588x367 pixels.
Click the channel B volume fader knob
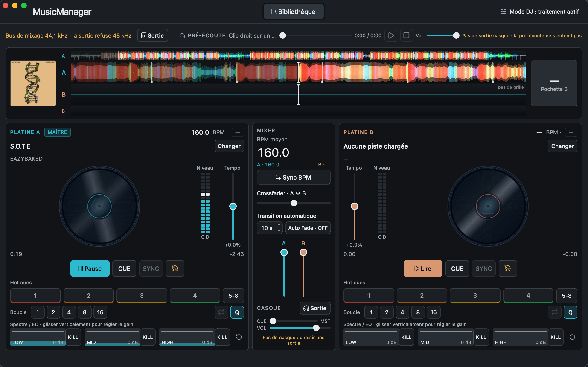pos(303,252)
